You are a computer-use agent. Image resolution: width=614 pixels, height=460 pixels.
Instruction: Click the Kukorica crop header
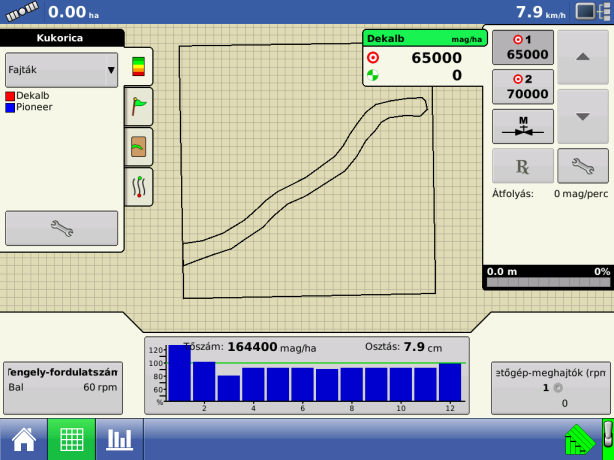click(60, 38)
